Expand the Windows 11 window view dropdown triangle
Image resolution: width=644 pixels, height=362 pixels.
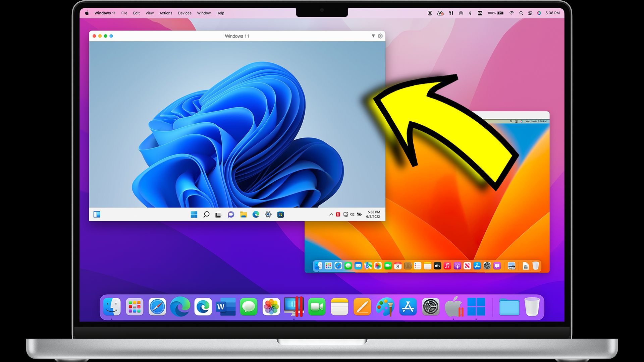point(373,36)
